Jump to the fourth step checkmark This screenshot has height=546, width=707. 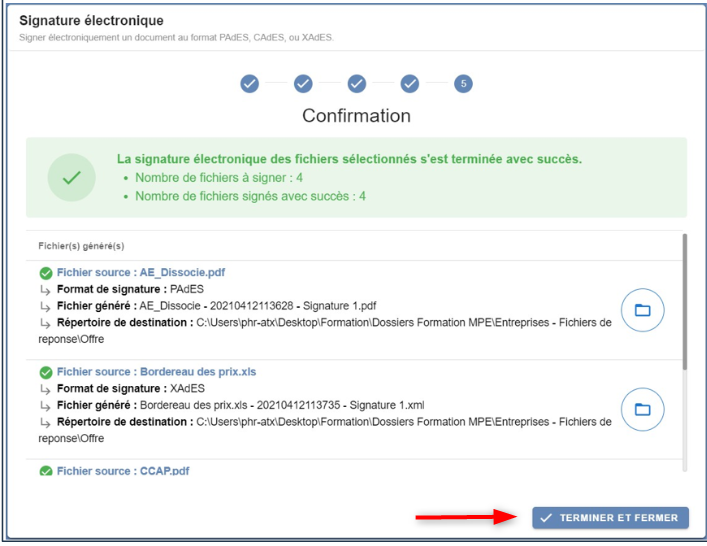point(410,84)
